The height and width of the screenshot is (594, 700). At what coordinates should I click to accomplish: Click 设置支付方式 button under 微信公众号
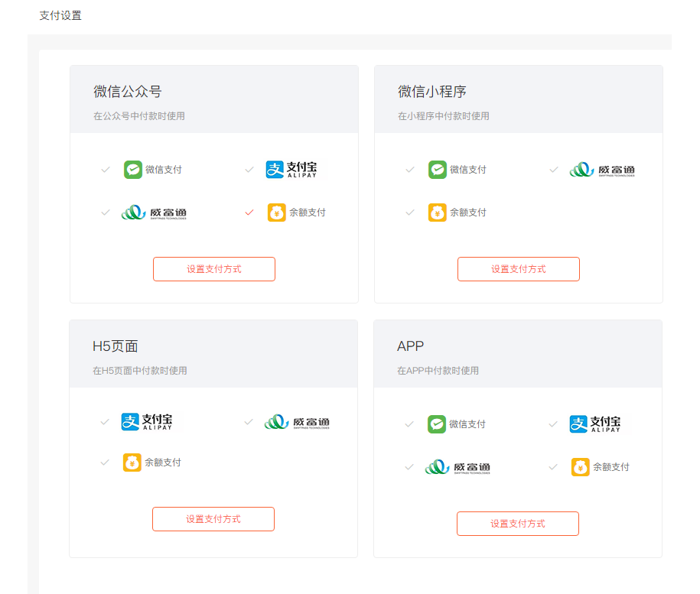[214, 269]
